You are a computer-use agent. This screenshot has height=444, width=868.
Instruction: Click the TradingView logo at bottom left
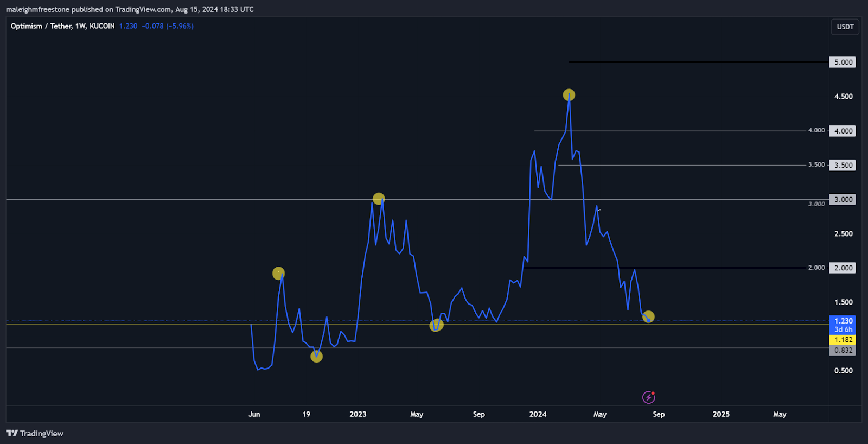point(35,433)
